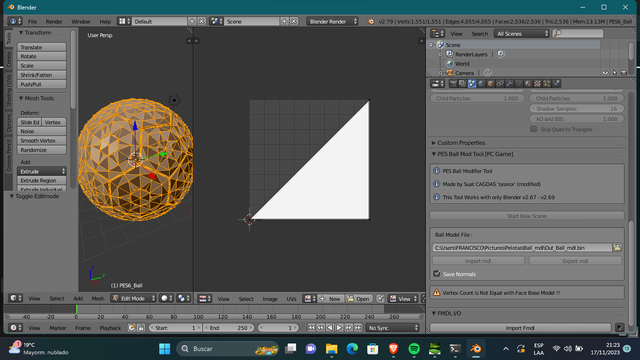Screen dimensions: 640x360
Task: Toggle Camera selectability cursor in outliner
Action: tap(615, 73)
